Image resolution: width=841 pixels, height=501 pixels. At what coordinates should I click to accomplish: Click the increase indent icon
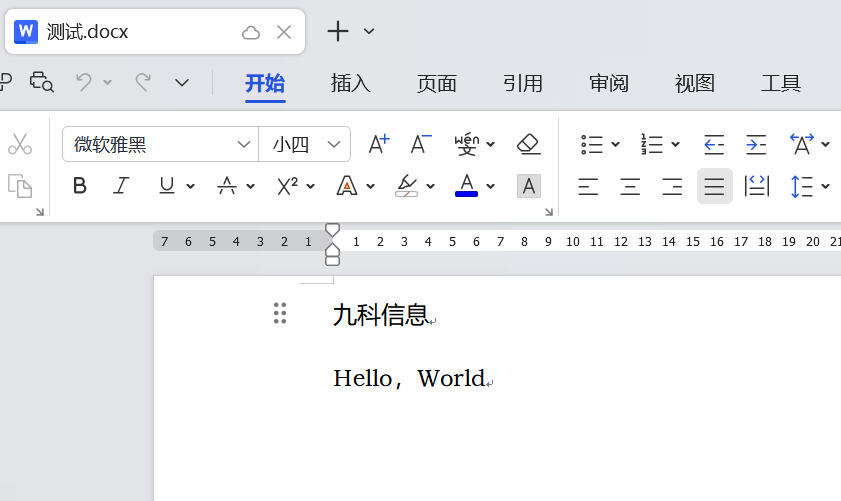[x=756, y=144]
